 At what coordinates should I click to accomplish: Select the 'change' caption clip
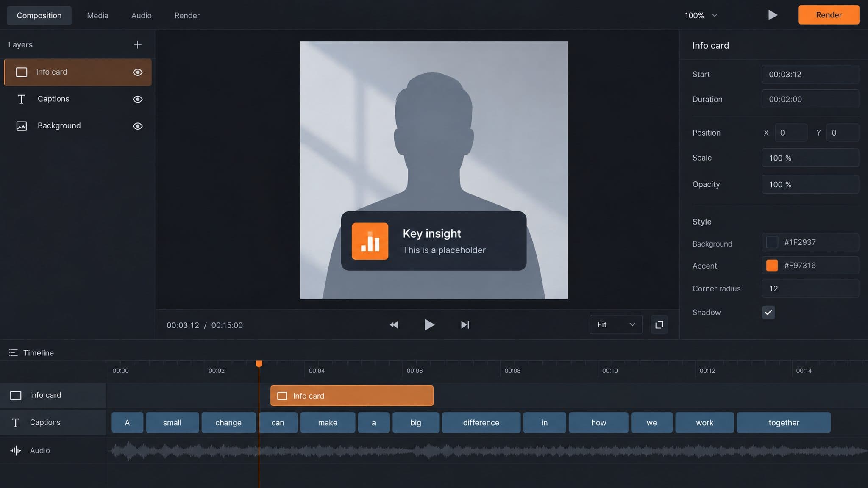point(228,423)
